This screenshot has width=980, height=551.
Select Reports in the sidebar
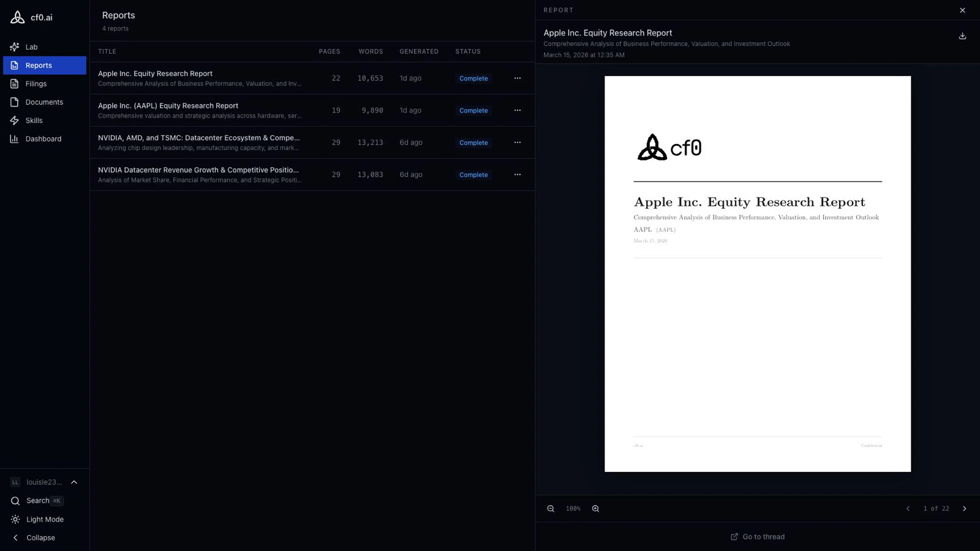click(x=45, y=66)
